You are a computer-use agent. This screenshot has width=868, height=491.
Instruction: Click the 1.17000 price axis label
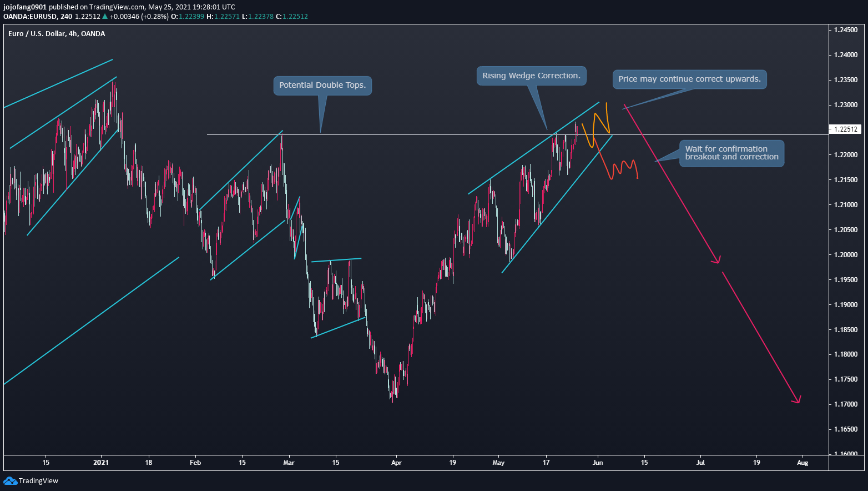[846, 404]
